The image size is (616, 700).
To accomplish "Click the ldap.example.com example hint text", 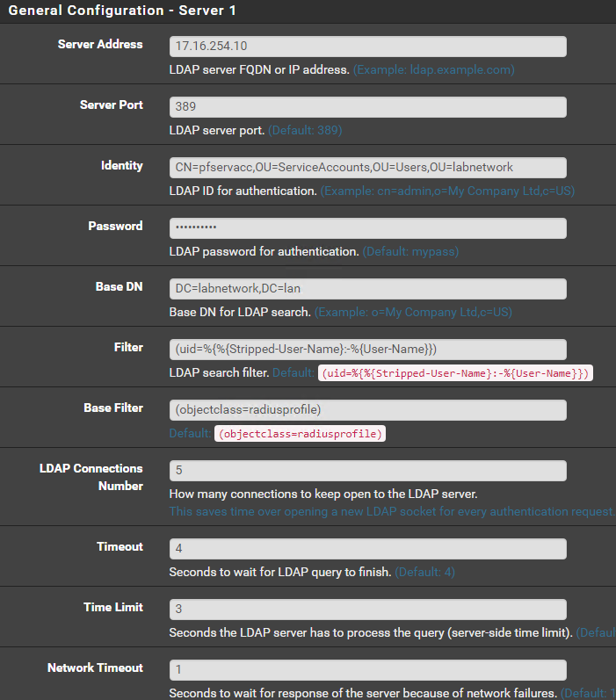I will [434, 69].
